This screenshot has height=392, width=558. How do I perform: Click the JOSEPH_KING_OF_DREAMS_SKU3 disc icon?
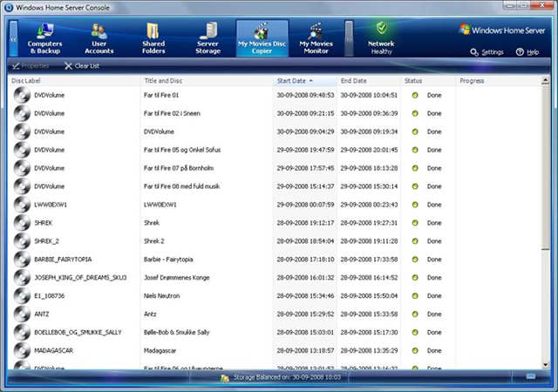point(22,278)
